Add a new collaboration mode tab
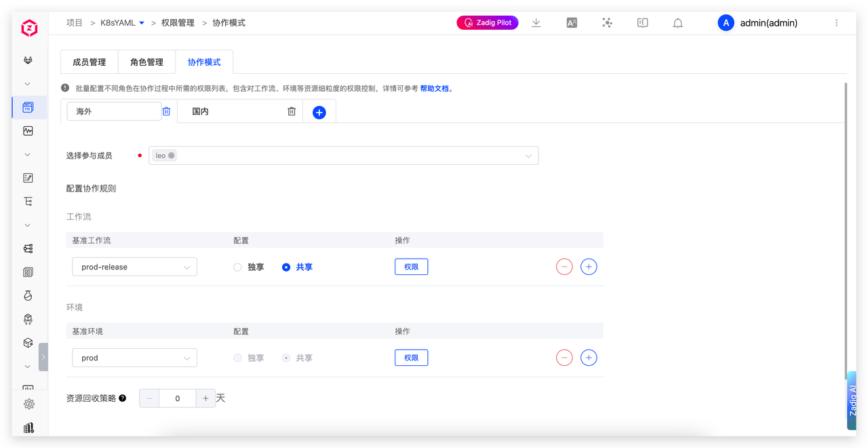 pos(319,113)
